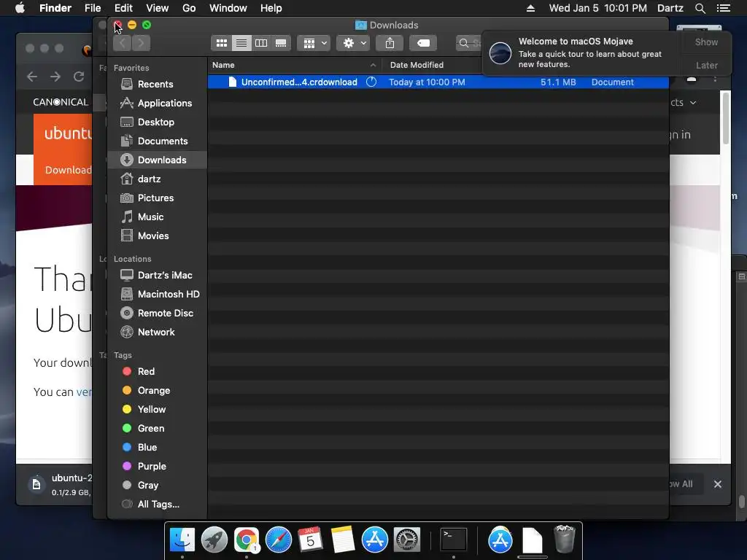Go forward in Finder navigation
This screenshot has height=560, width=747.
pos(141,43)
